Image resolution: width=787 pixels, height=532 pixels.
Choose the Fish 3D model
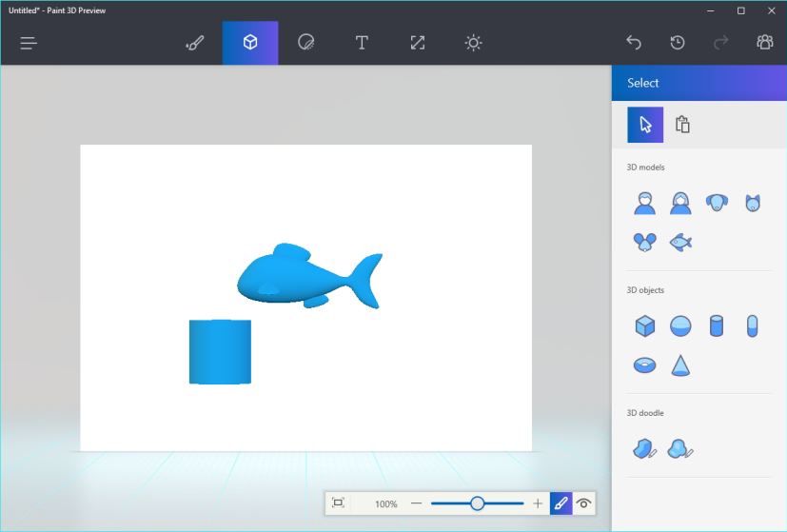pos(680,243)
